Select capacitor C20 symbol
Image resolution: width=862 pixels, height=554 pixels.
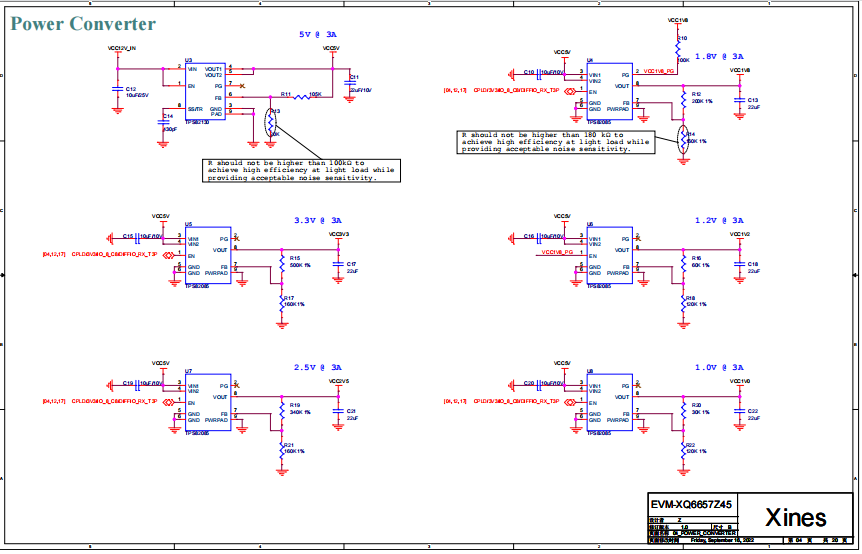click(x=539, y=384)
